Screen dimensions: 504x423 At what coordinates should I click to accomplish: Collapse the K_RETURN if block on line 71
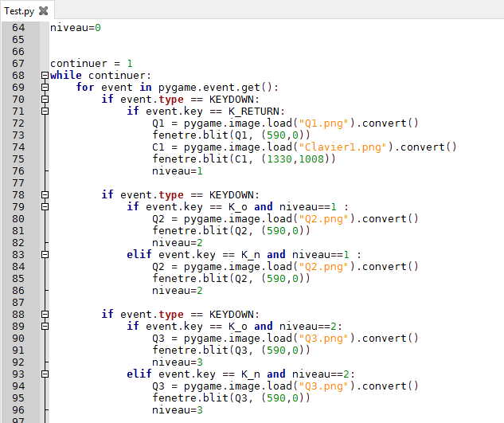(45, 112)
